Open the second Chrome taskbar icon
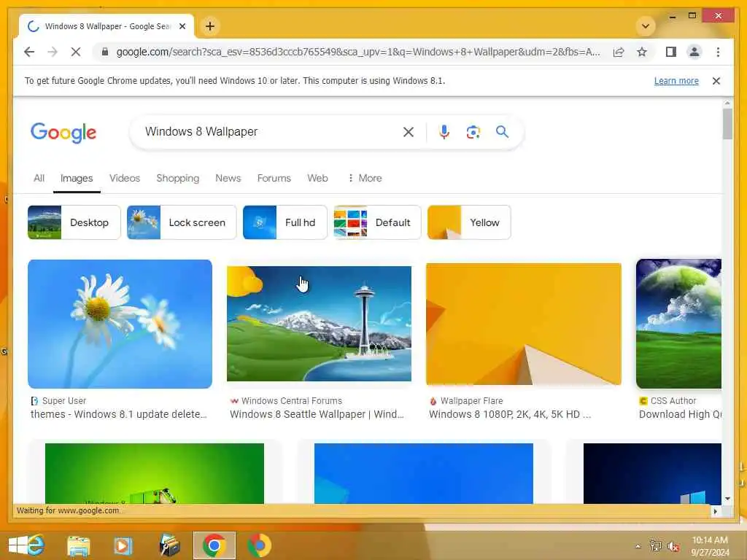 pyautogui.click(x=259, y=545)
